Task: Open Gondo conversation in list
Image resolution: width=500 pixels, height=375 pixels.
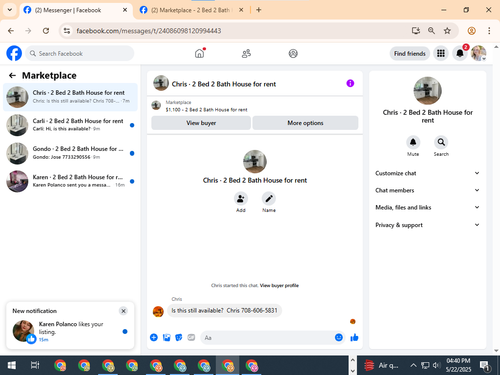Action: pyautogui.click(x=70, y=153)
